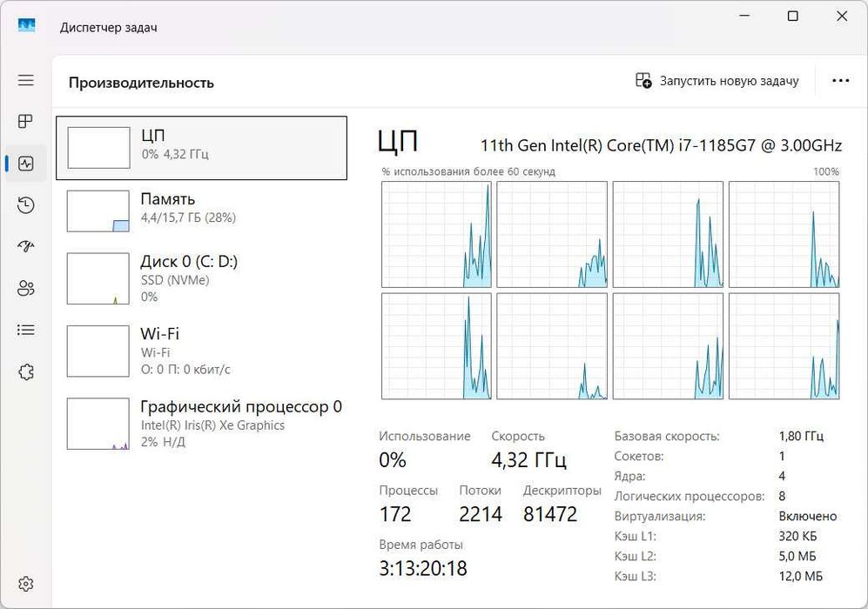The height and width of the screenshot is (609, 868).
Task: Select the ЦП performance entry
Action: click(x=201, y=148)
